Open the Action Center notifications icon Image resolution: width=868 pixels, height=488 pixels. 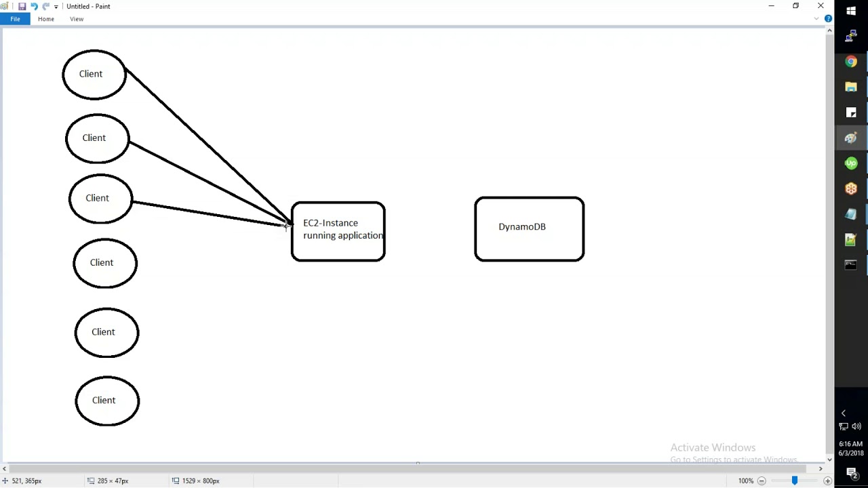coord(852,473)
